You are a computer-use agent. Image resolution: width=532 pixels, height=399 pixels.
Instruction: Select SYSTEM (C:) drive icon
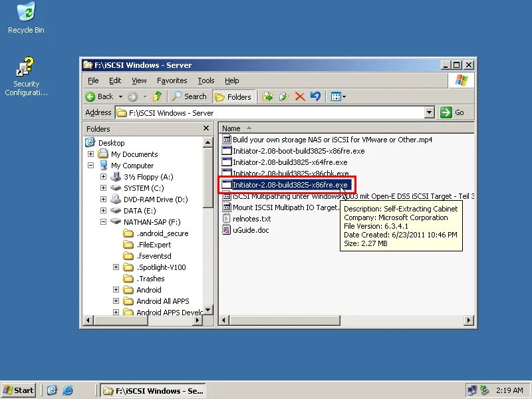point(116,188)
